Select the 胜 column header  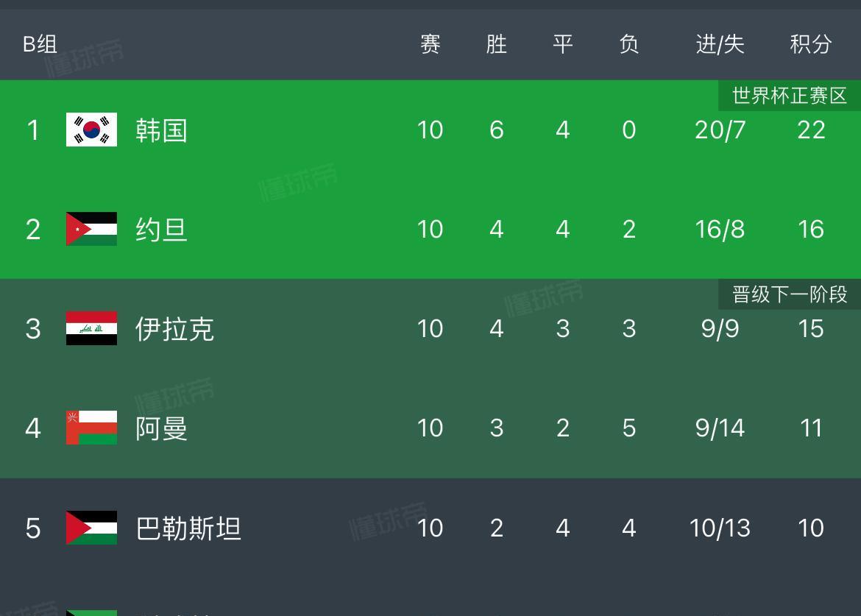497,44
